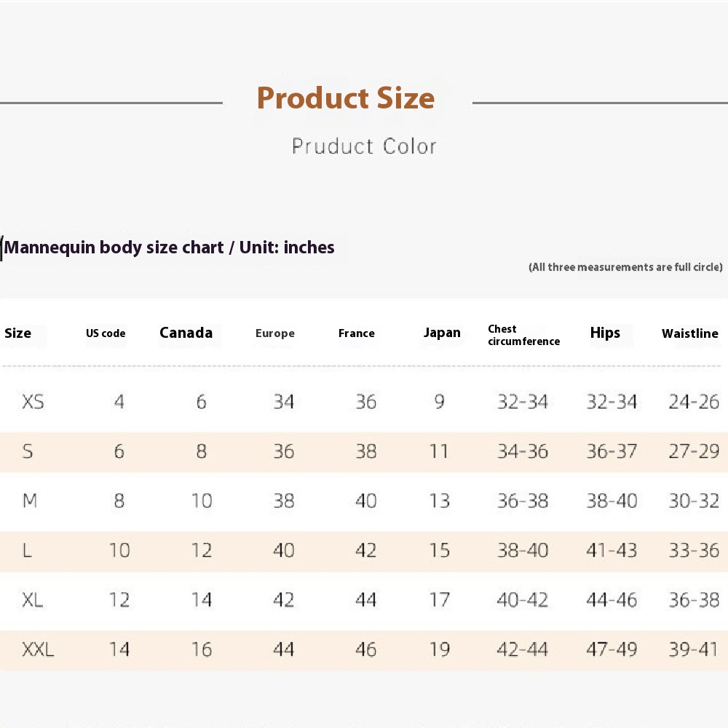Click the Chest circumference header

pyautogui.click(x=523, y=335)
